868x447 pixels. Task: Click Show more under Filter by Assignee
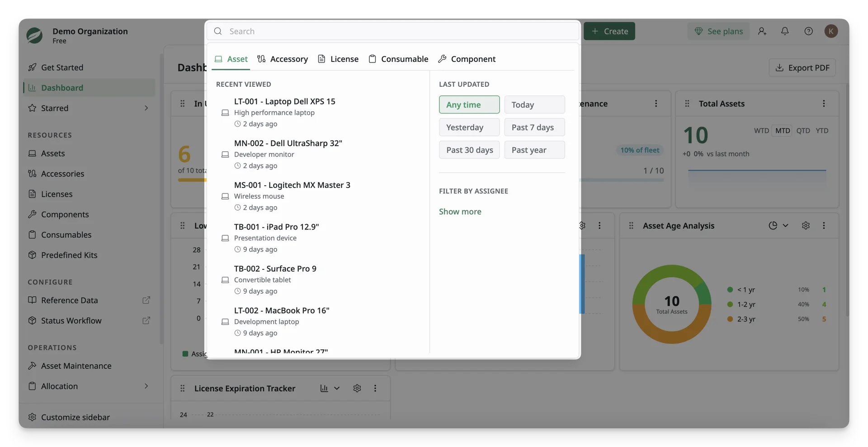(x=460, y=212)
